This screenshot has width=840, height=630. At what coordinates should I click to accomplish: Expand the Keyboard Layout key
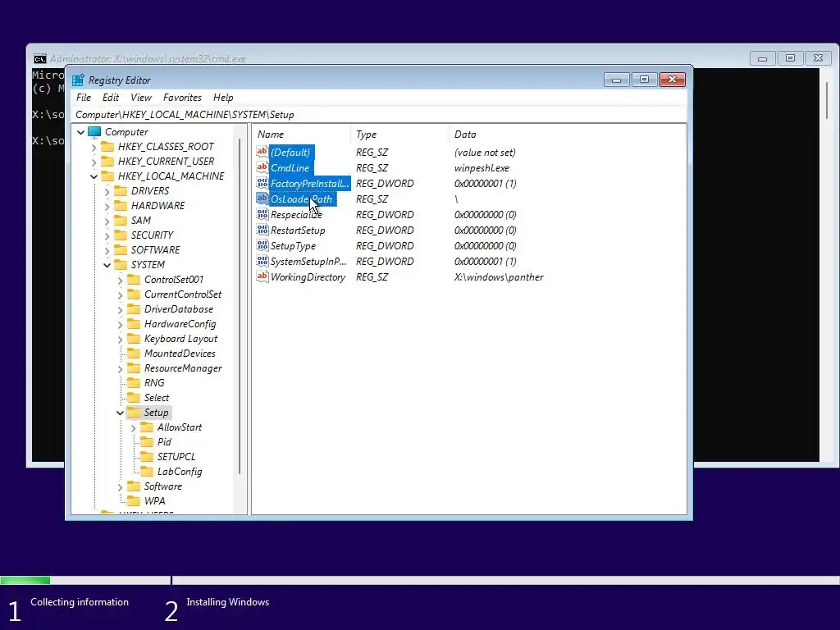120,339
